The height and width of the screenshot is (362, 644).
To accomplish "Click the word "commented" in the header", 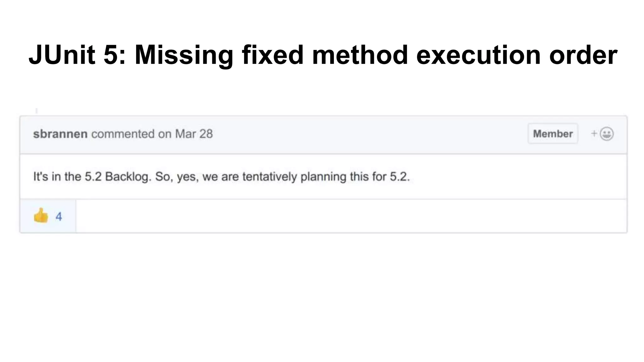I will (123, 134).
